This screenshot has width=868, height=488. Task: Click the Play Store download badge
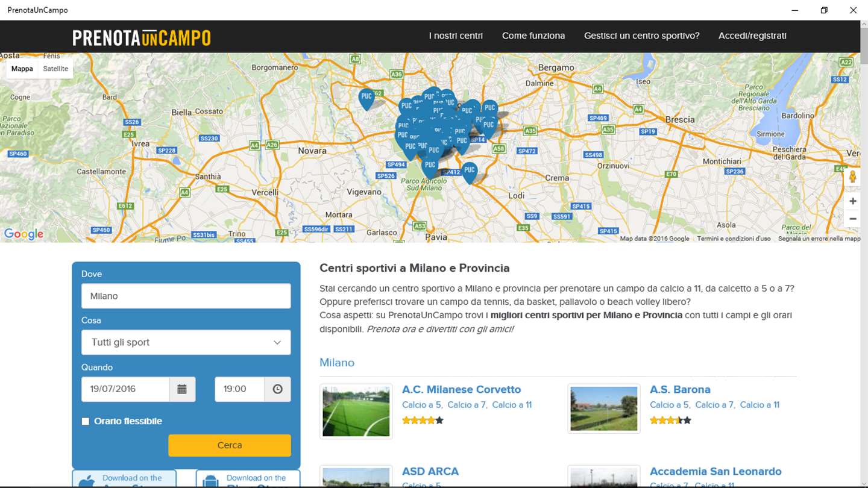tap(248, 479)
